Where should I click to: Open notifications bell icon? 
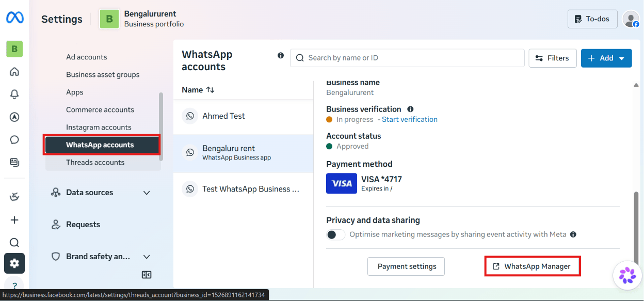tap(14, 94)
